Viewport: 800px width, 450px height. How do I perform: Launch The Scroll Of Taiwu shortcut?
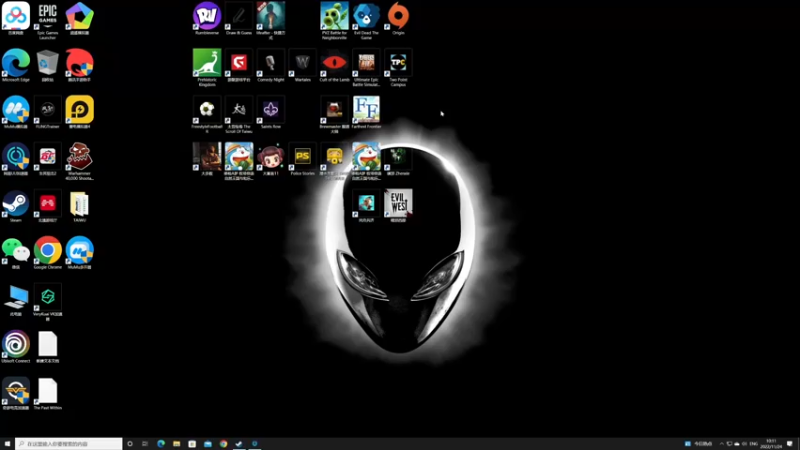point(239,114)
